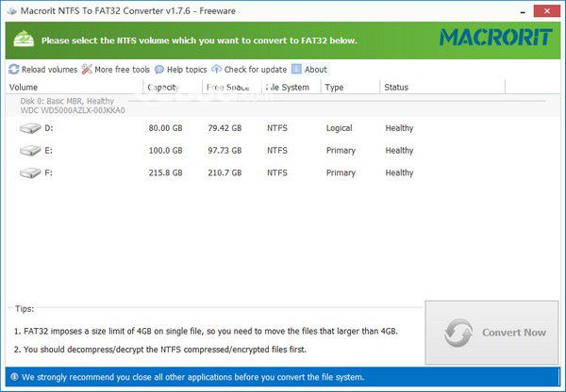
Task: Click the Help topics speech bubble icon
Action: coord(159,69)
